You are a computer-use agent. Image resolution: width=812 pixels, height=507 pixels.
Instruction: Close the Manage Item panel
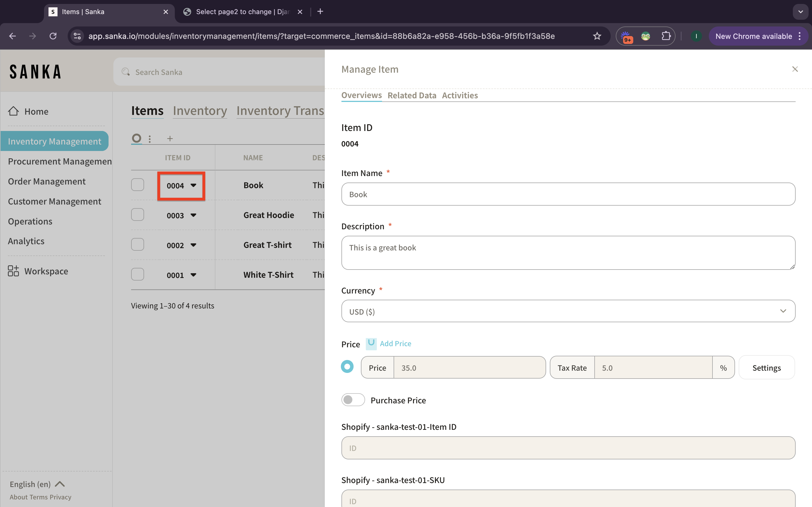pos(795,69)
